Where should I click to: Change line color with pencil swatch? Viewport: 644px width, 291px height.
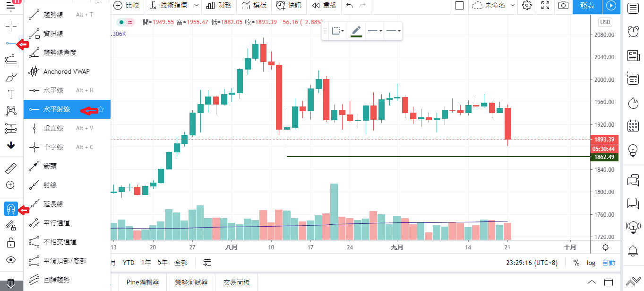pyautogui.click(x=356, y=31)
